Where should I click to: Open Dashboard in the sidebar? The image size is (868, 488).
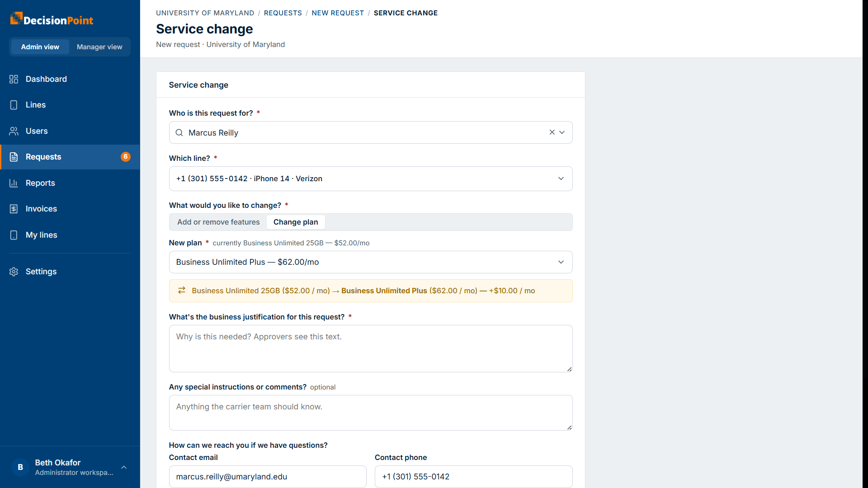pyautogui.click(x=70, y=79)
